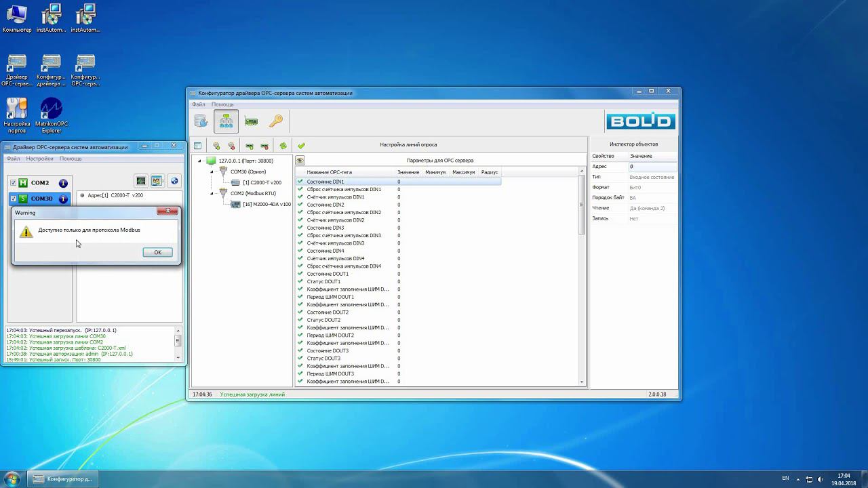The image size is (868, 488).
Task: Open Файл menu in the driver window
Action: pyautogui.click(x=13, y=159)
